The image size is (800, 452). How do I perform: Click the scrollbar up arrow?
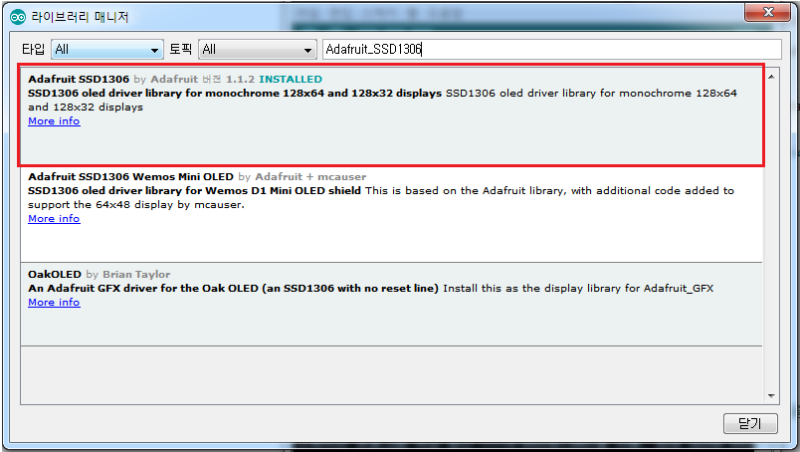click(x=771, y=77)
